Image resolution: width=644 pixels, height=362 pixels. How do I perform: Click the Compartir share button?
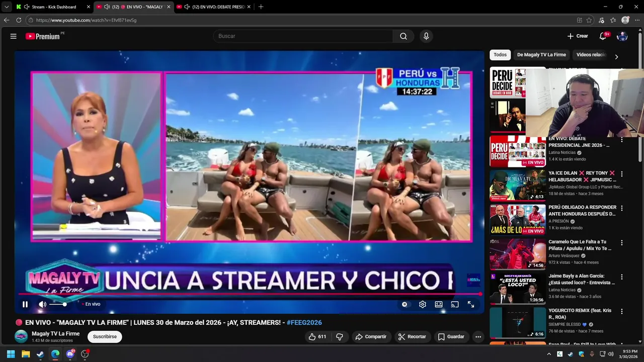click(x=371, y=337)
